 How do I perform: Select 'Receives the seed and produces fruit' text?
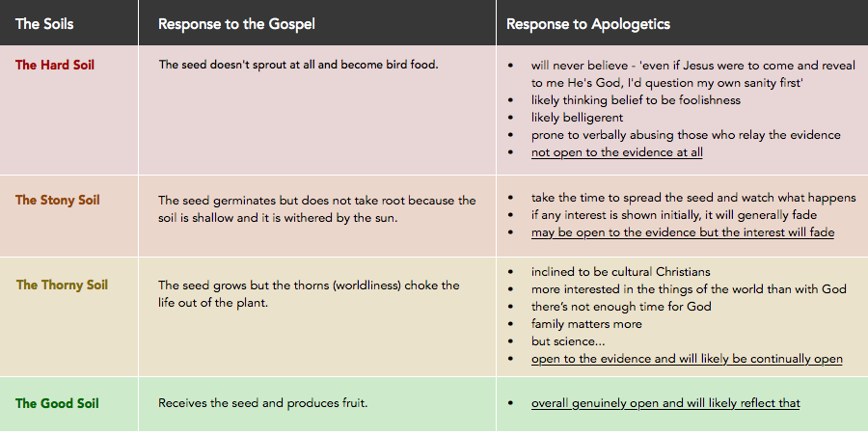coord(263,403)
